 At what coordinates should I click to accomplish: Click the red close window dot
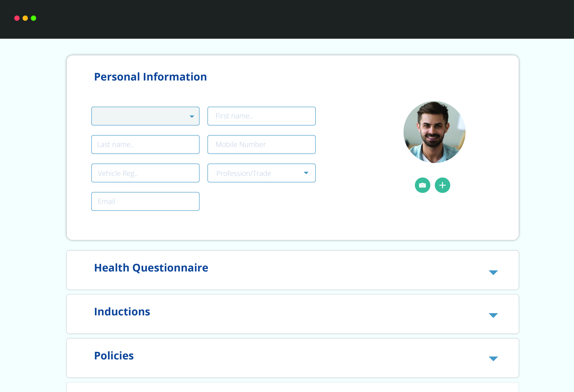17,18
